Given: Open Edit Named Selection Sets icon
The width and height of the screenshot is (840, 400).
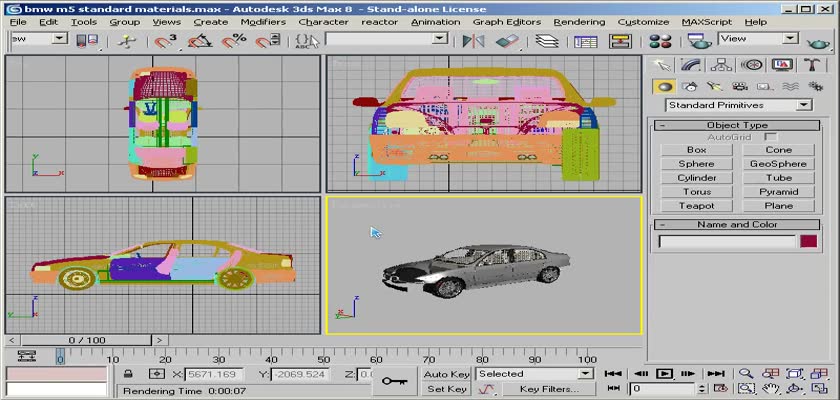Looking at the screenshot, I should pyautogui.click(x=307, y=41).
